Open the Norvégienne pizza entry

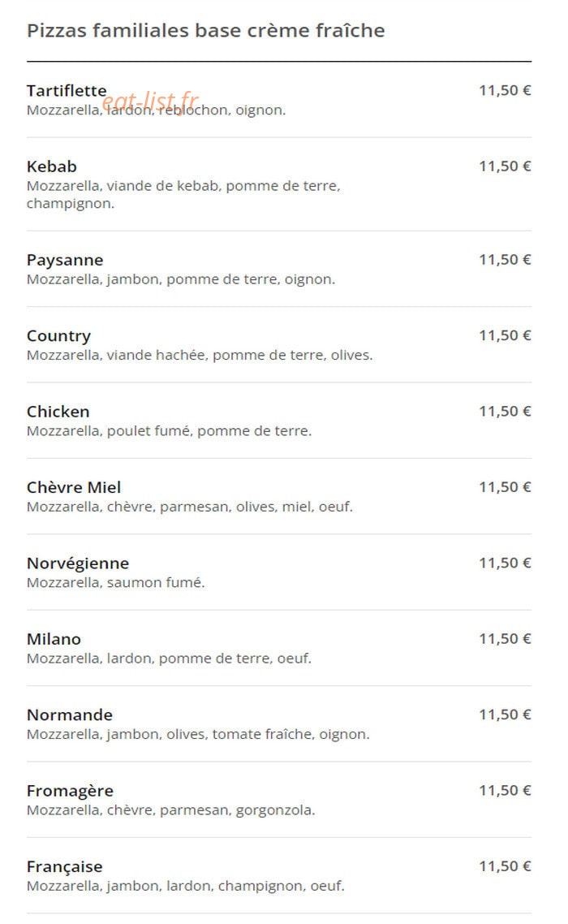point(78,564)
